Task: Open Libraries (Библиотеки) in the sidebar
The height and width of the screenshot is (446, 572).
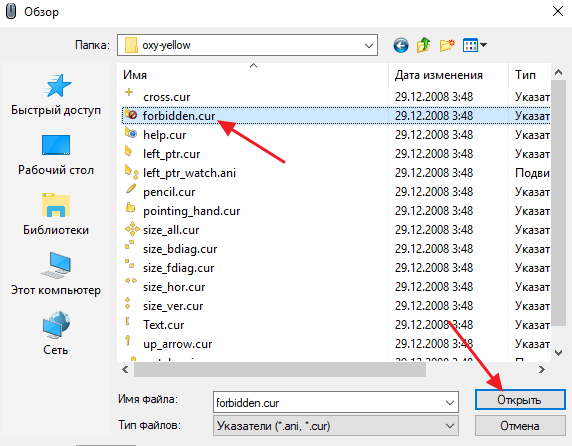Action: pos(56,215)
